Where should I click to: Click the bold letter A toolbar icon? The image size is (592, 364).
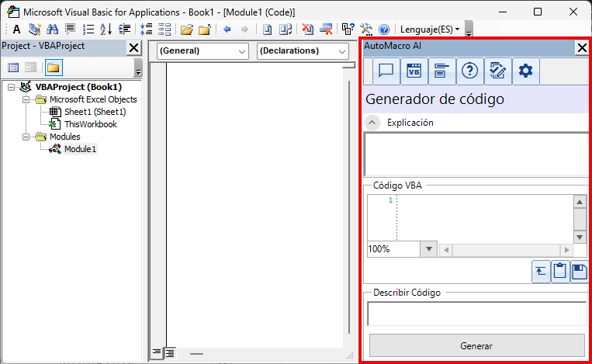pos(16,29)
